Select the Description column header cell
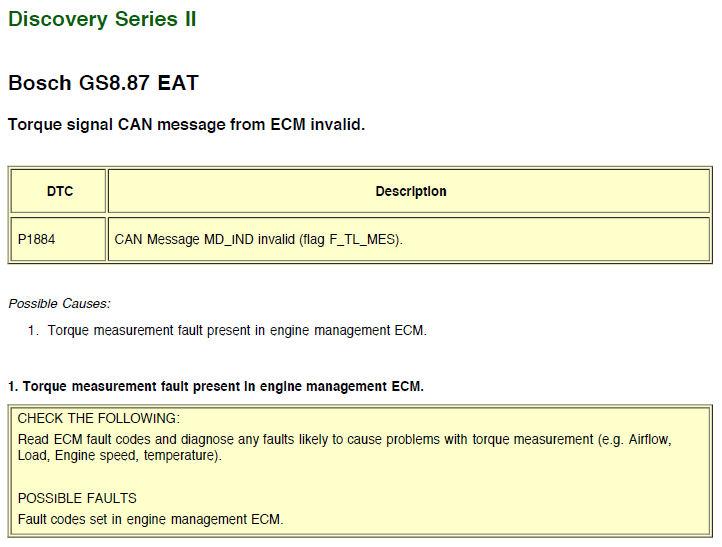Screen dimensions: 722x547 pyautogui.click(x=410, y=191)
